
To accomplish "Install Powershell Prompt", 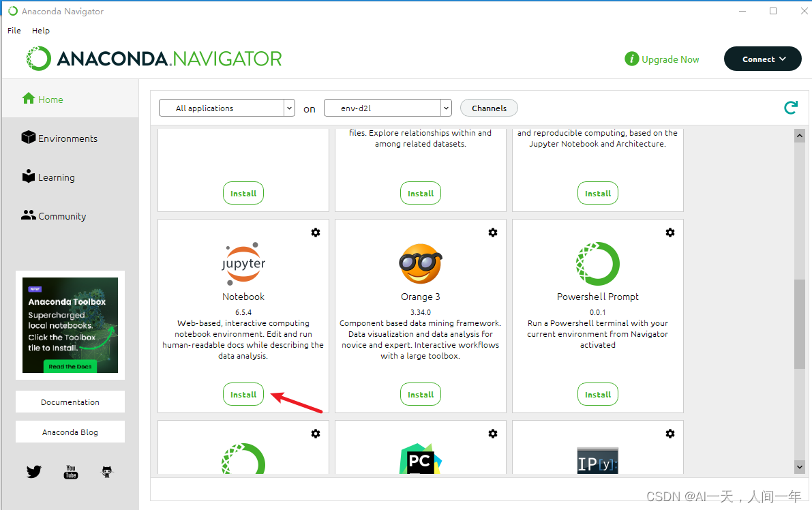I will (598, 395).
